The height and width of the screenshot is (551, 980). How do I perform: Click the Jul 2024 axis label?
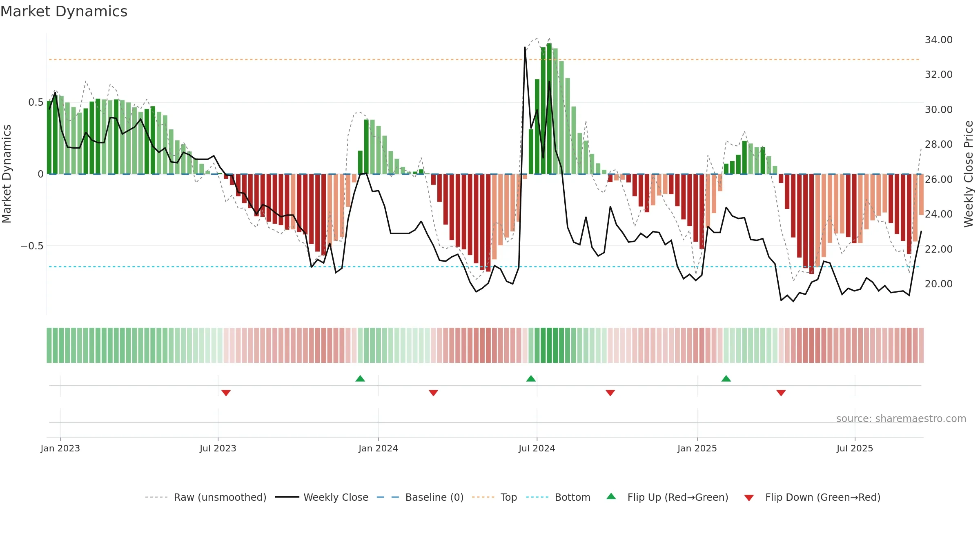pos(537,448)
